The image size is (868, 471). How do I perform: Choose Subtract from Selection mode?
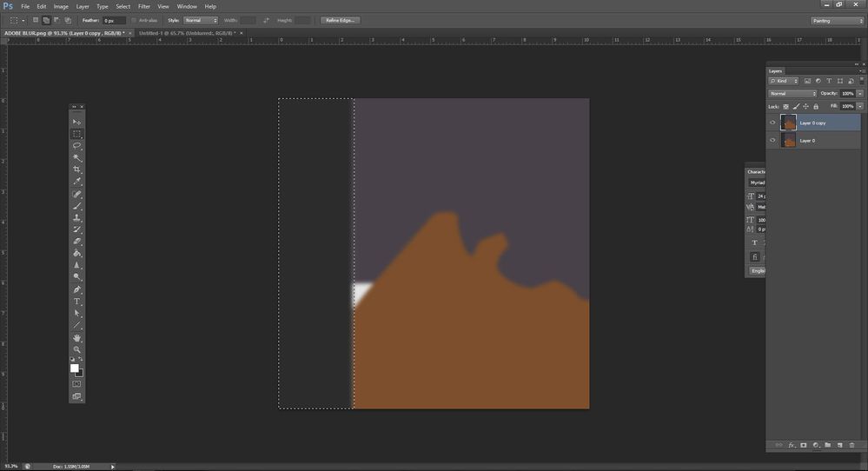[x=57, y=21]
